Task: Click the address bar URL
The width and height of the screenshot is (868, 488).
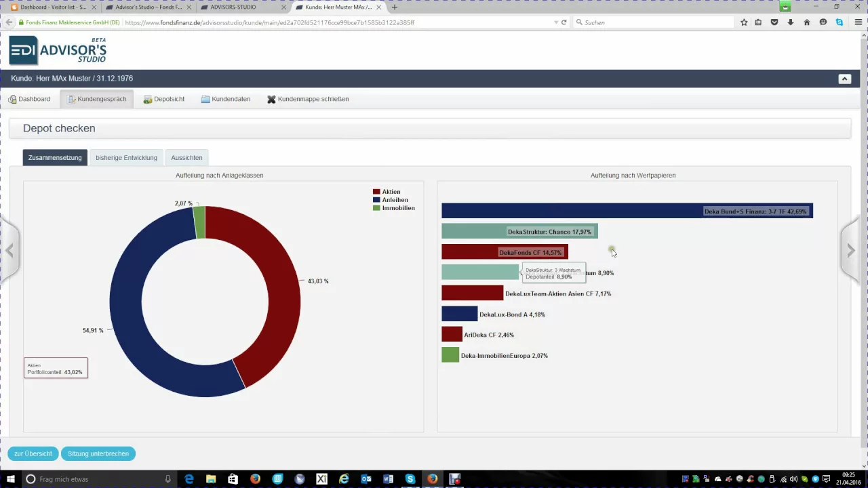Action: coord(269,22)
